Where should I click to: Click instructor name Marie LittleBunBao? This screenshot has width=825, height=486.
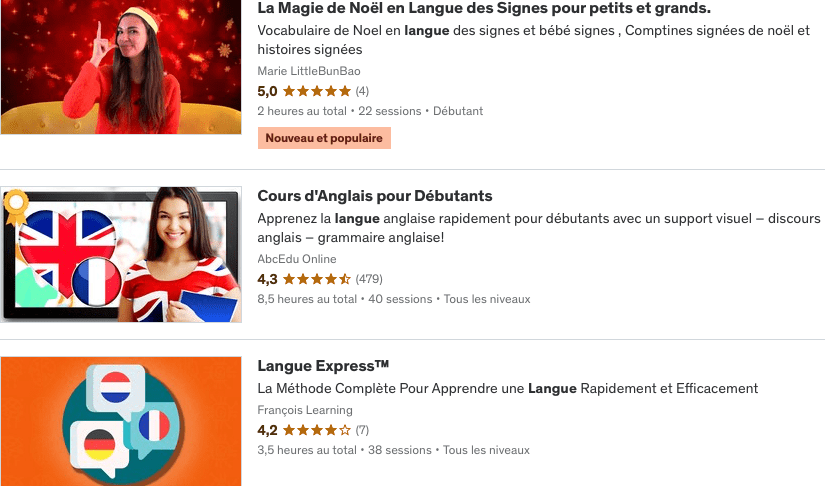[x=309, y=71]
